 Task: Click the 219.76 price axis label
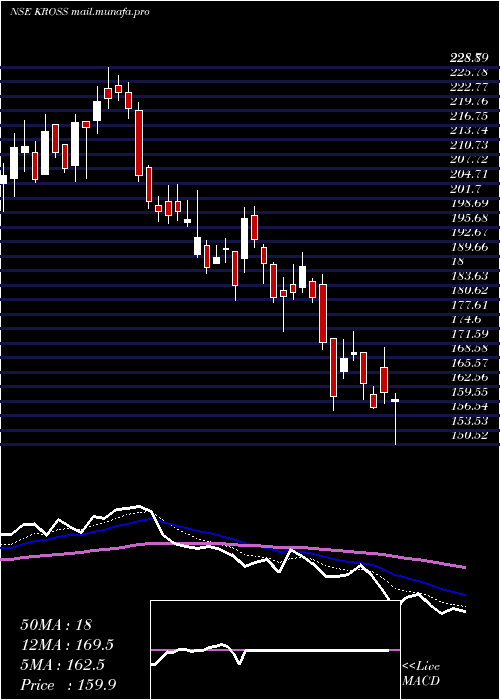tap(469, 101)
